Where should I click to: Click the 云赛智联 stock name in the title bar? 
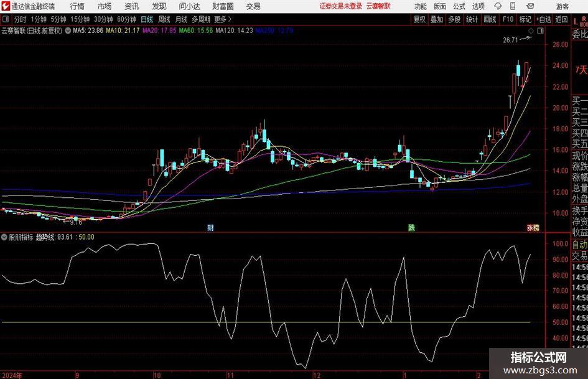point(378,6)
